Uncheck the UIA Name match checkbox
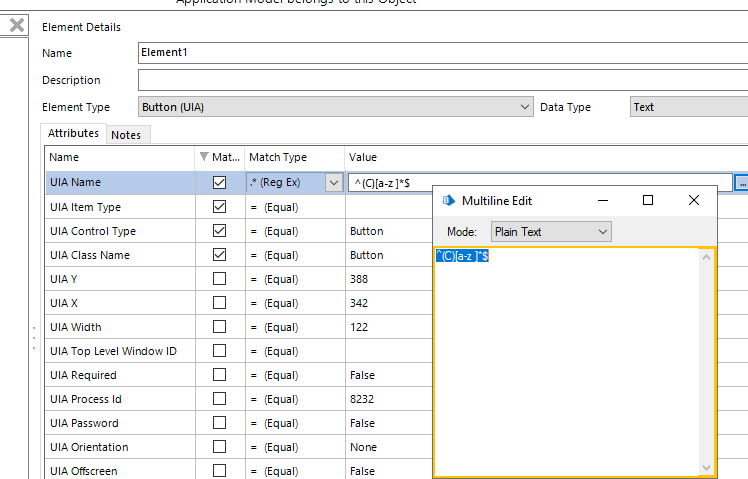The image size is (748, 479). pos(220,183)
